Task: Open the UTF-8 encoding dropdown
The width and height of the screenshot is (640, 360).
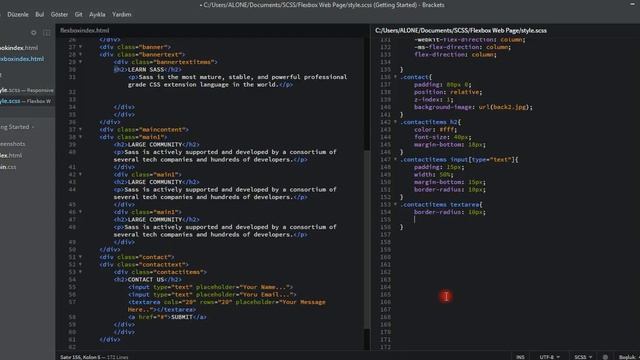Action: tap(549, 357)
